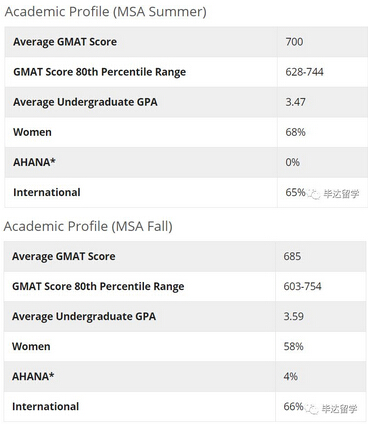
Task: Click the WeChat watermark icon in Summer table
Action: point(314,194)
